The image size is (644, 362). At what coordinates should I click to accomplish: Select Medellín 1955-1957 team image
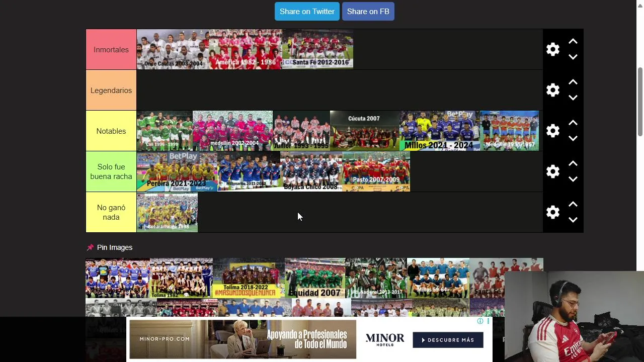click(x=509, y=131)
